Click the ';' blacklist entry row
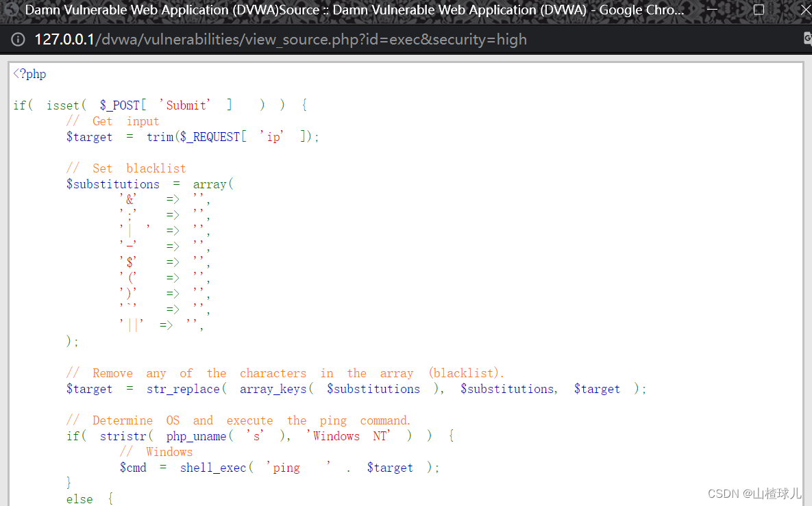This screenshot has width=812, height=506. (x=164, y=215)
